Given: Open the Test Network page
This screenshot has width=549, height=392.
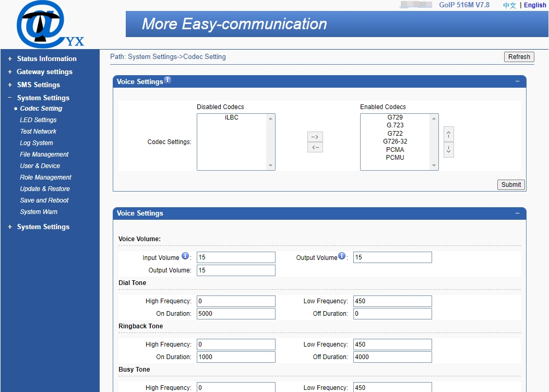Looking at the screenshot, I should 38,131.
